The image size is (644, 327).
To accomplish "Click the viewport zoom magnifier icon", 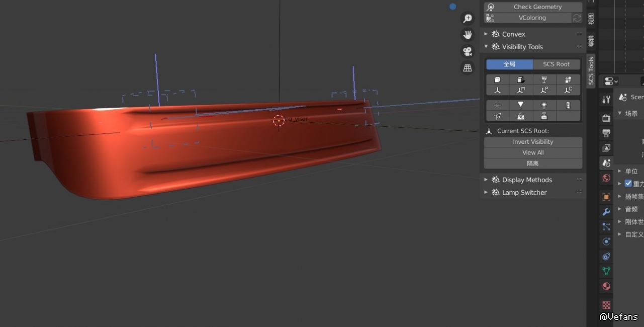I will (468, 19).
